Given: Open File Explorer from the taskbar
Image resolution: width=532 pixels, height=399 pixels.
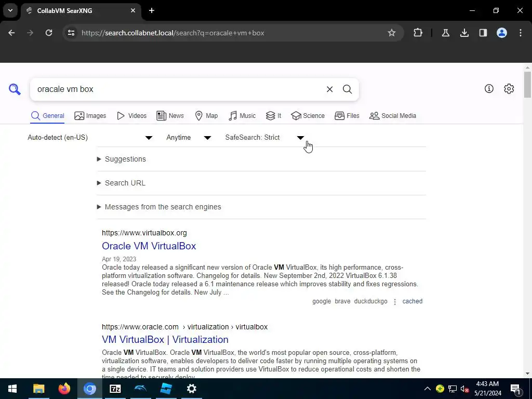Looking at the screenshot, I should coord(38,389).
